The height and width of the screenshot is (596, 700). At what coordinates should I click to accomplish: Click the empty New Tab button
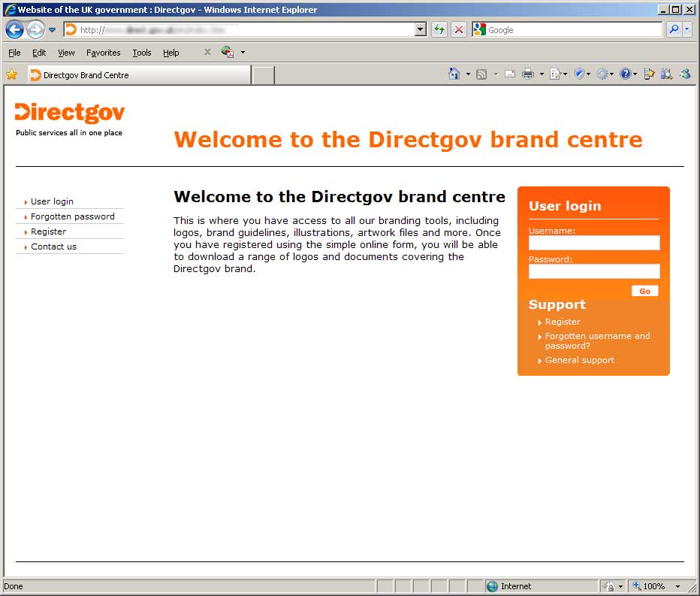(x=263, y=75)
